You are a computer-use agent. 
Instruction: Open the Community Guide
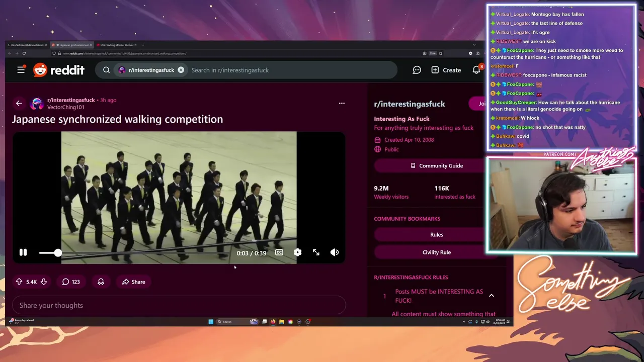436,165
